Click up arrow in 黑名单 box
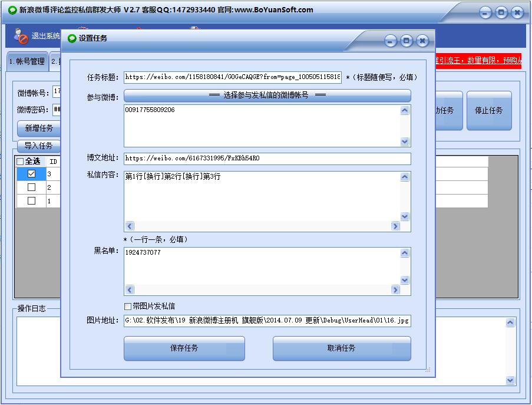Screen dimensions: 532x405 pyautogui.click(x=405, y=253)
